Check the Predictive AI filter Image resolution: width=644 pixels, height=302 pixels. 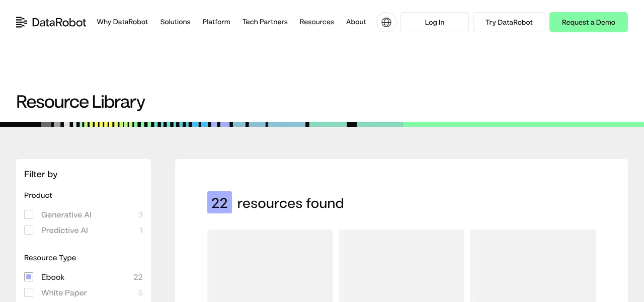click(x=29, y=230)
